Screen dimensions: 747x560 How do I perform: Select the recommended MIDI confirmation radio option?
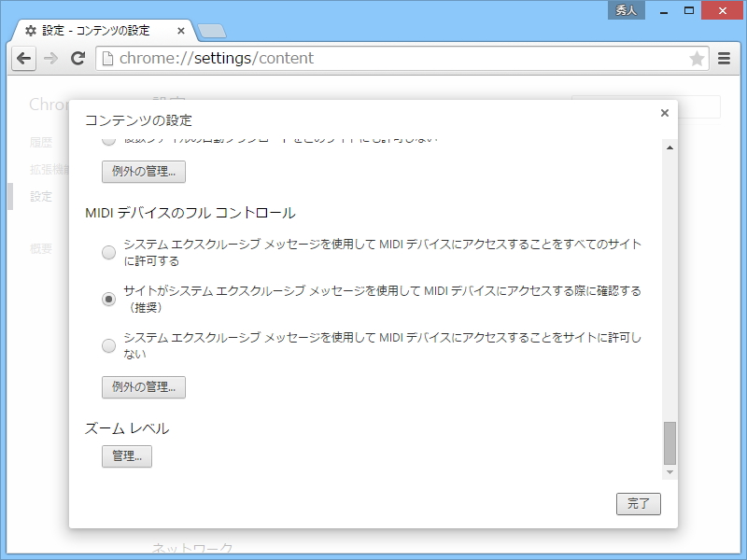coord(108,297)
